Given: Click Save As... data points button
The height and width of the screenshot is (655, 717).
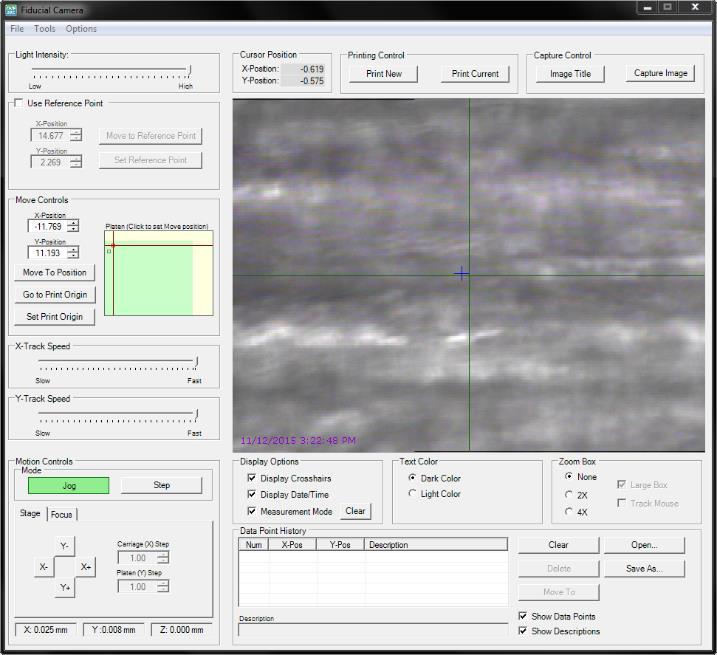Looking at the screenshot, I should 644,569.
